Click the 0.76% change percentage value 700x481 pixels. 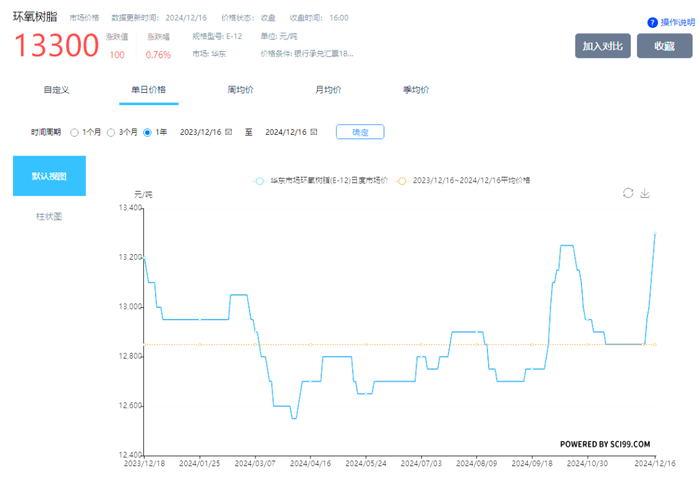(158, 55)
